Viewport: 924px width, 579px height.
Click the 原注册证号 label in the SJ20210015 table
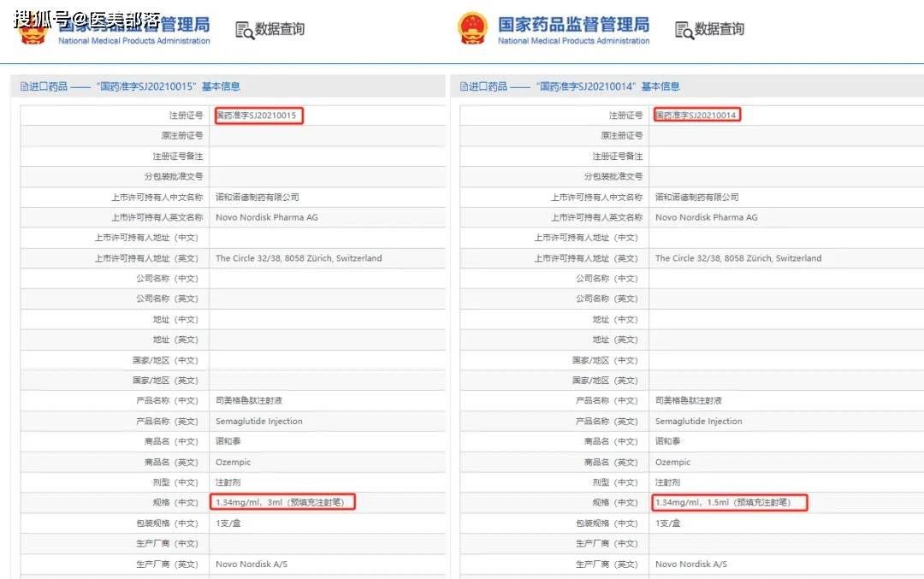[x=182, y=135]
